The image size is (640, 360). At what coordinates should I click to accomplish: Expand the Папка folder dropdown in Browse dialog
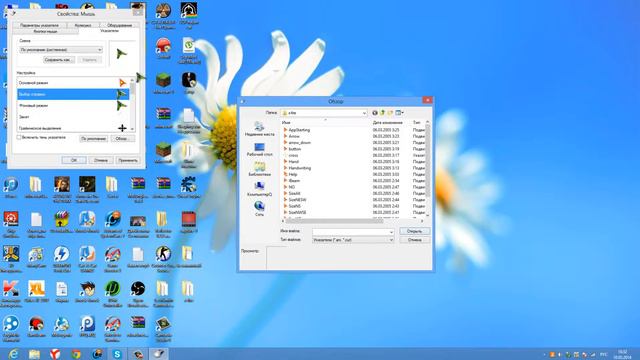(364, 113)
